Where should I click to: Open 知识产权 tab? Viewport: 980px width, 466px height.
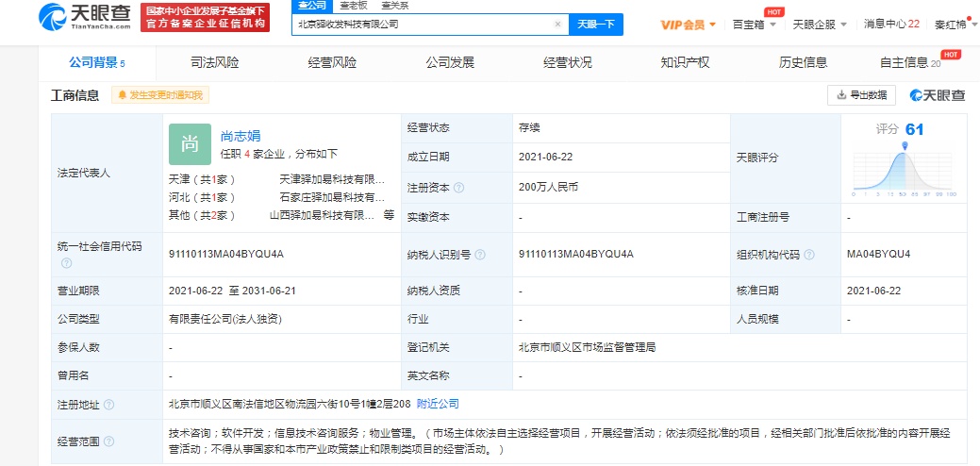[685, 62]
